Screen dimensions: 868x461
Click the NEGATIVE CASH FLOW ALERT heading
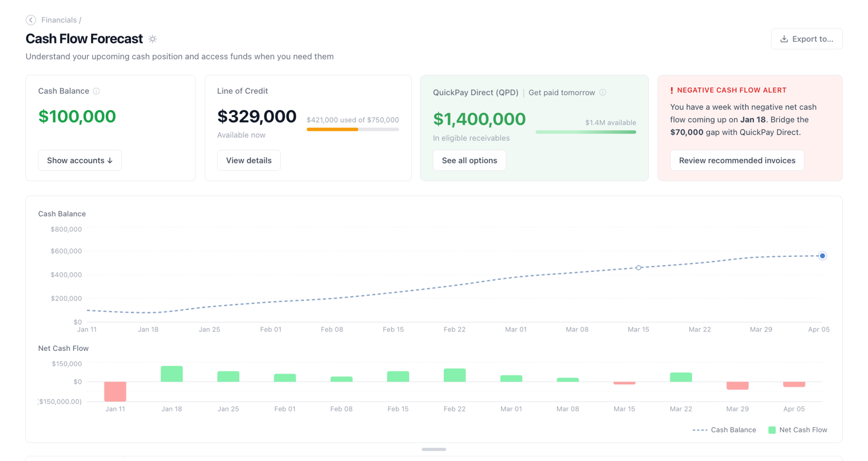pos(731,90)
